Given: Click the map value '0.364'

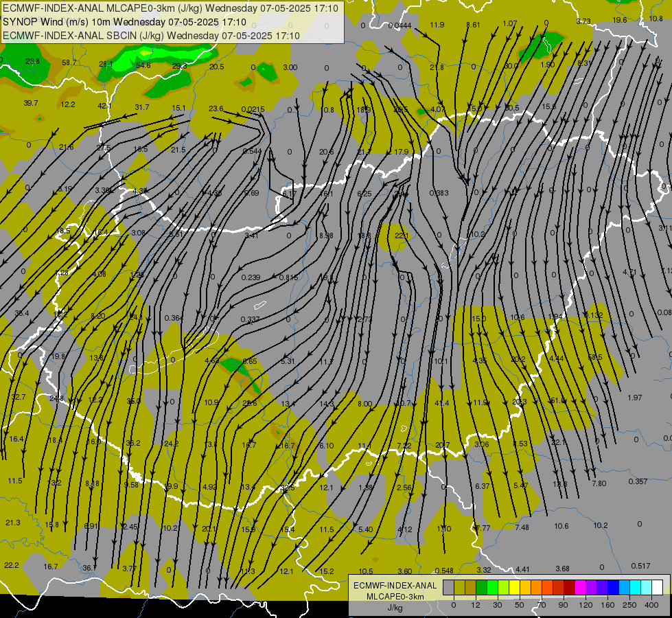Looking at the screenshot, I should coord(174,318).
